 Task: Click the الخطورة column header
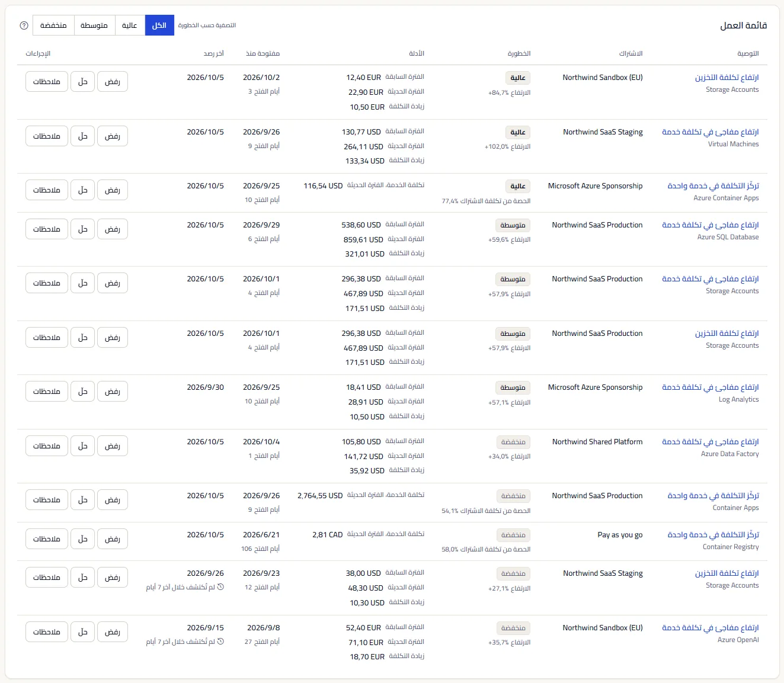tap(519, 54)
